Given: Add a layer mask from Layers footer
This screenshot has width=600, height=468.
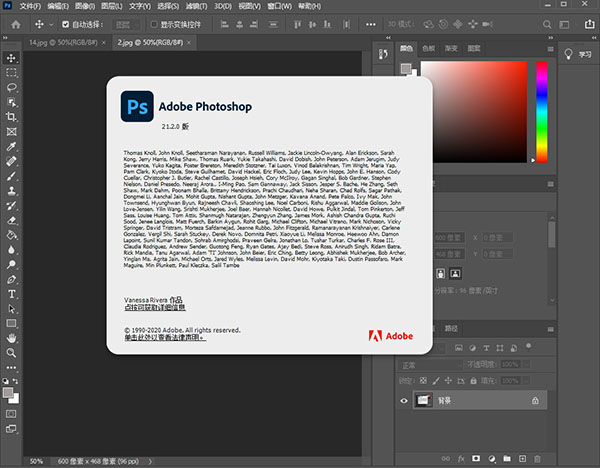Looking at the screenshot, I should click(x=476, y=458).
